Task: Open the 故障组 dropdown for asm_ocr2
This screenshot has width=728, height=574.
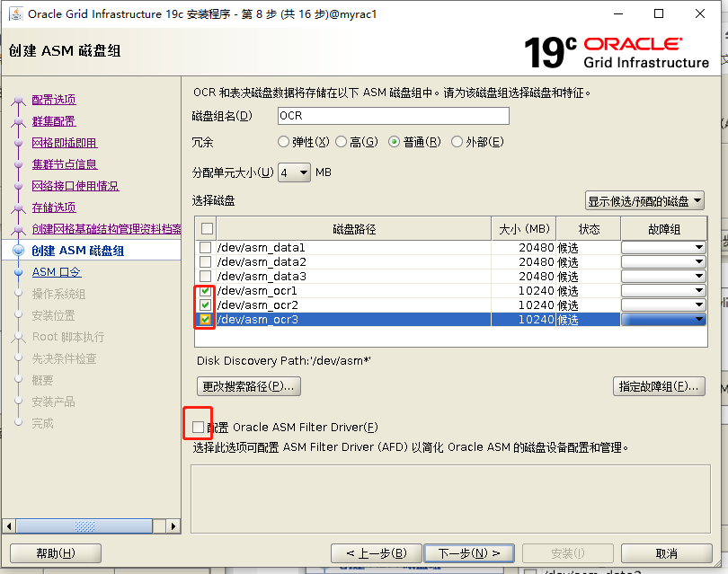Action: [x=663, y=305]
